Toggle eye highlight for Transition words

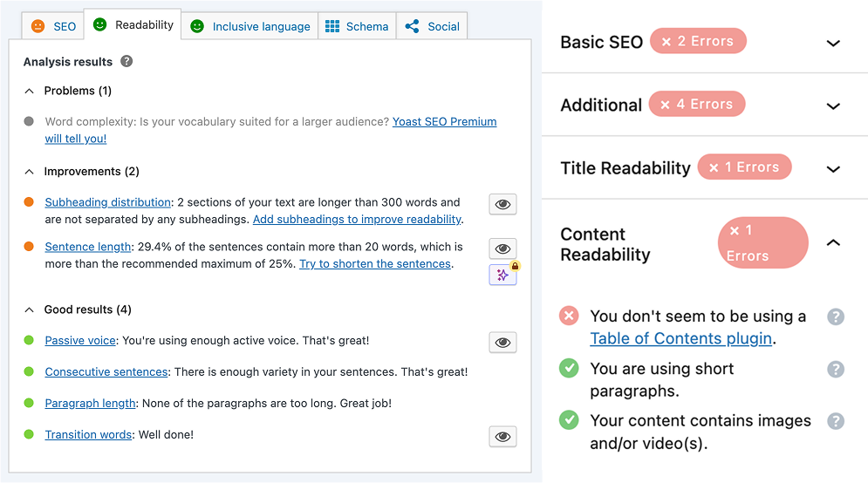(502, 437)
